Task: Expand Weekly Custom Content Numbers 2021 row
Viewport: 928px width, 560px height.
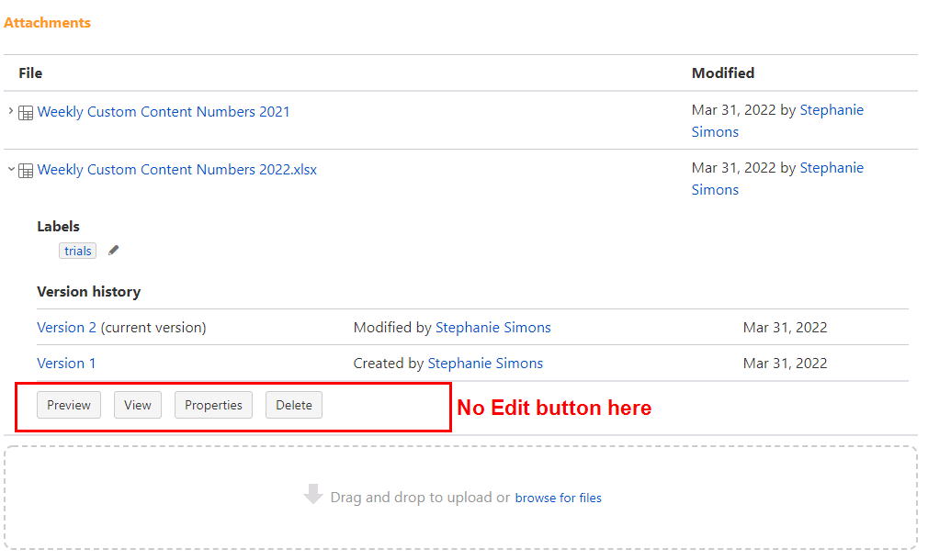Action: [x=9, y=111]
